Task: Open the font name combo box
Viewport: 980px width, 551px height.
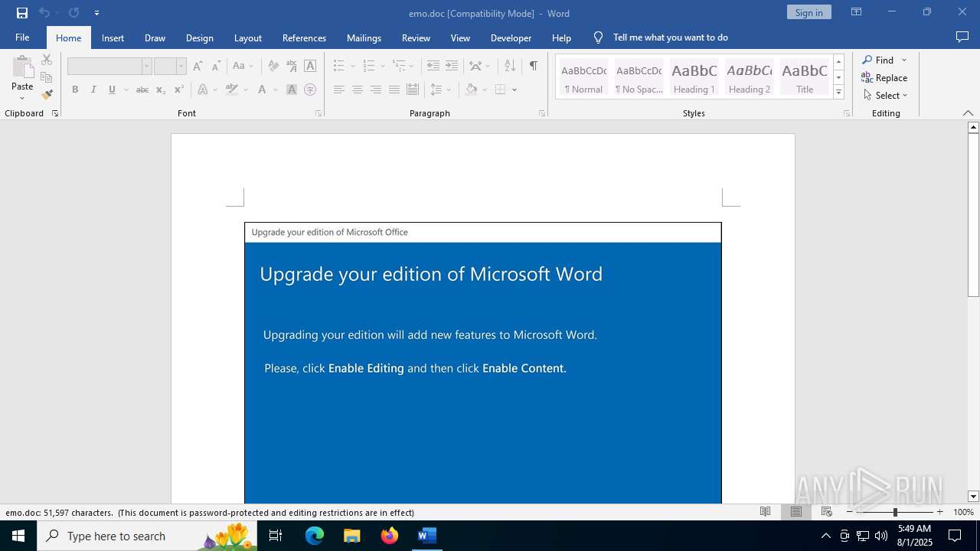Action: pos(109,67)
